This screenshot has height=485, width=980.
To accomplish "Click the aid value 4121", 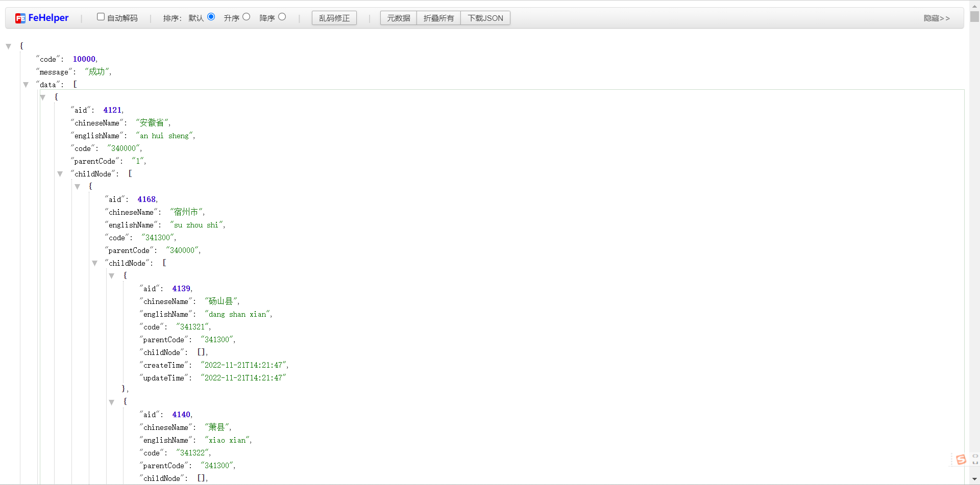I will coord(112,110).
